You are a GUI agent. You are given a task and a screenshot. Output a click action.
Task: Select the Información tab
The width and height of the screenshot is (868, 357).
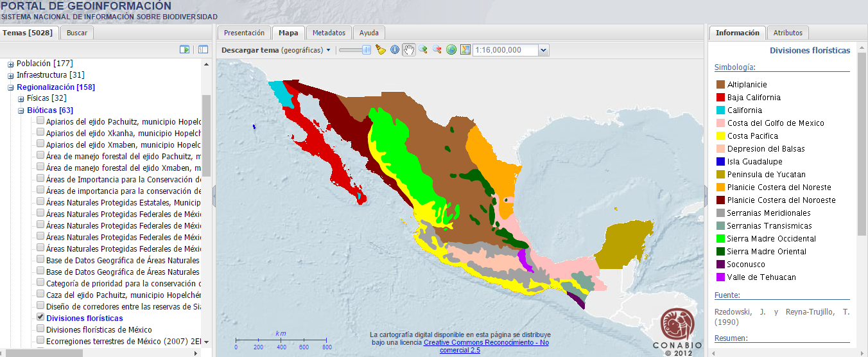tap(737, 33)
